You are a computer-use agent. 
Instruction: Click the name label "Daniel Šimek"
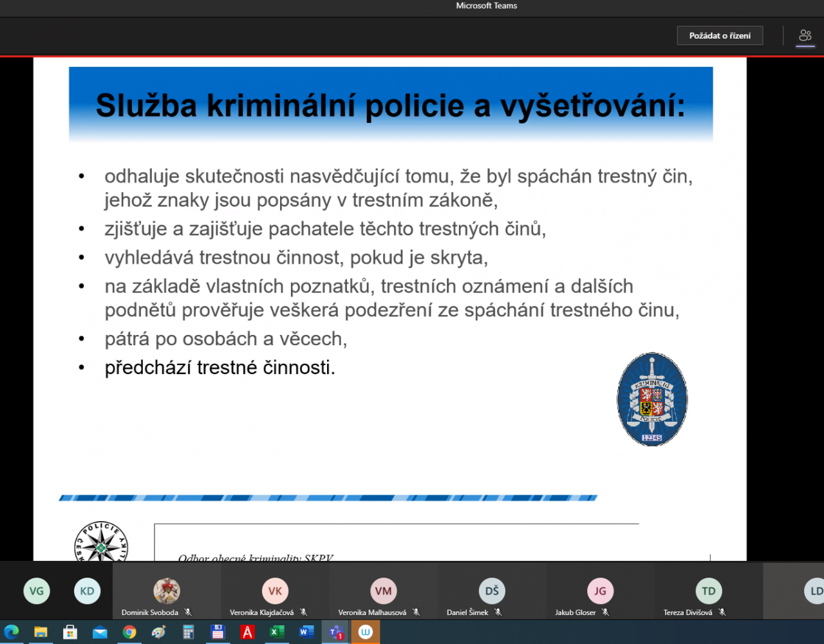[468, 612]
